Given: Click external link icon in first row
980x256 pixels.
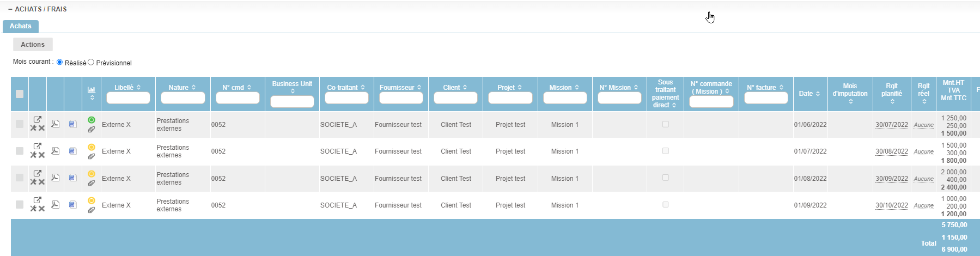Looking at the screenshot, I should 37,119.
